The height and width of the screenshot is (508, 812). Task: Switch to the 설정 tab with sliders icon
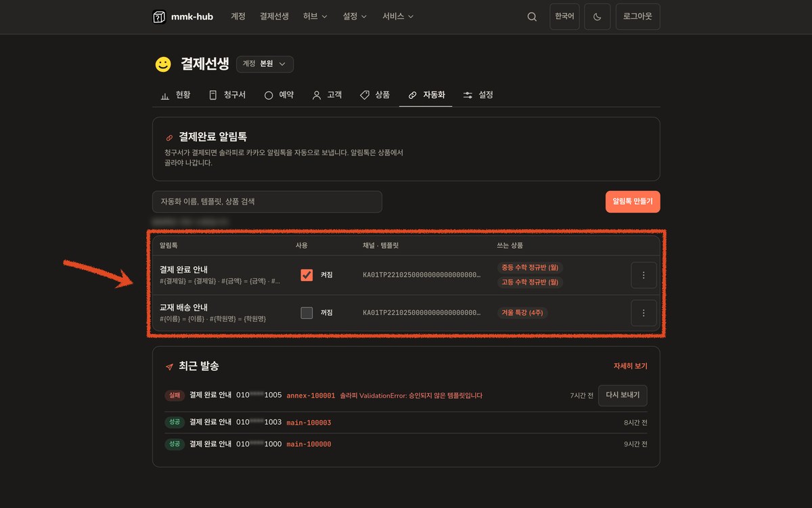tap(478, 95)
